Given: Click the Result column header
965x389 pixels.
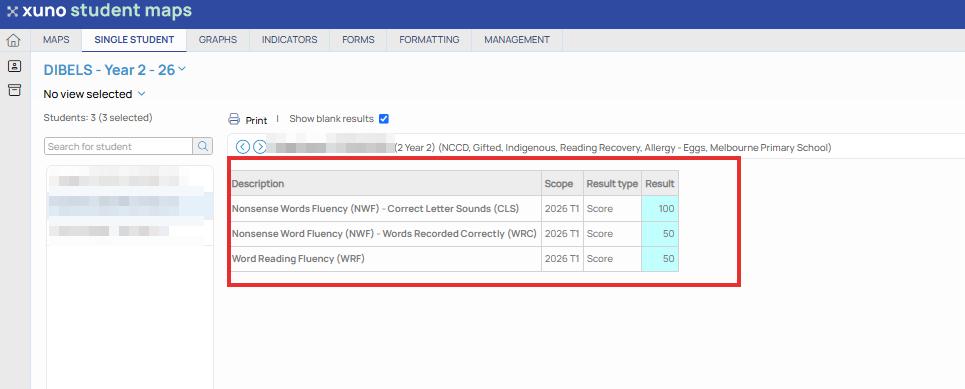Looking at the screenshot, I should 660,183.
